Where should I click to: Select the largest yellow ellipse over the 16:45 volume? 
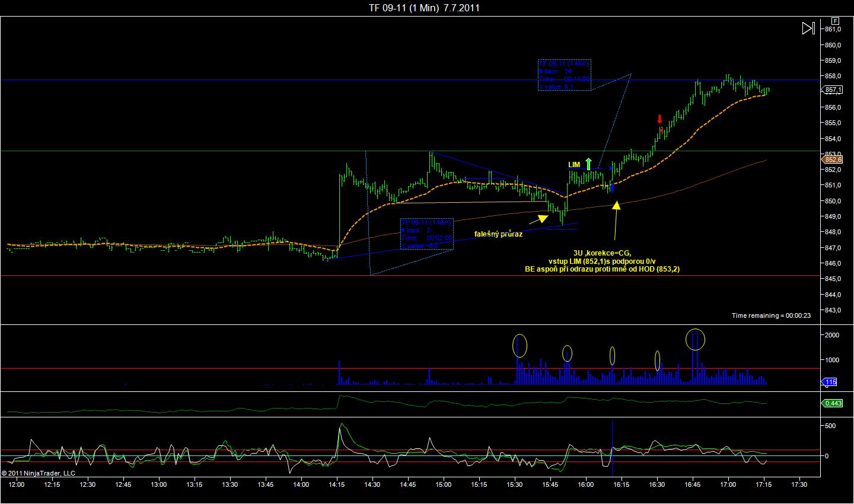tap(695, 339)
